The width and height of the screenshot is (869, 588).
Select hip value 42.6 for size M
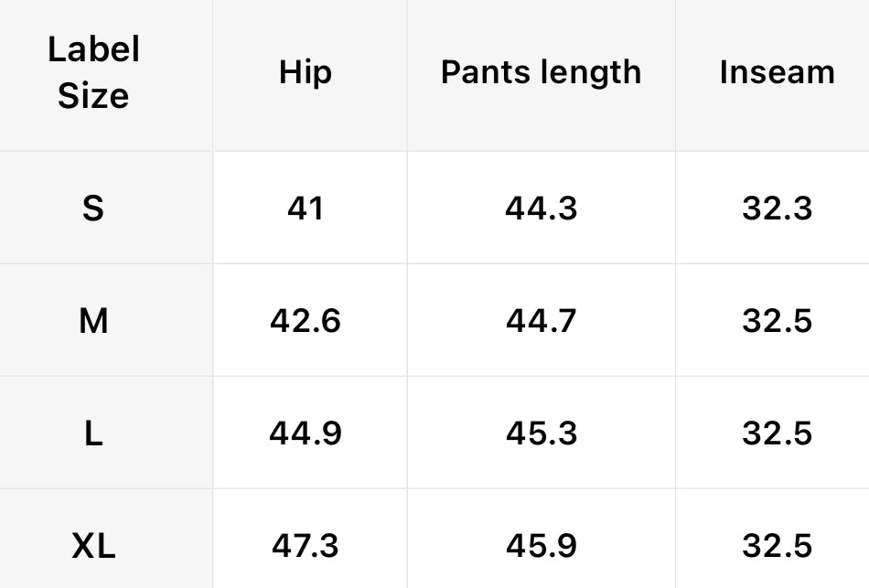[305, 321]
